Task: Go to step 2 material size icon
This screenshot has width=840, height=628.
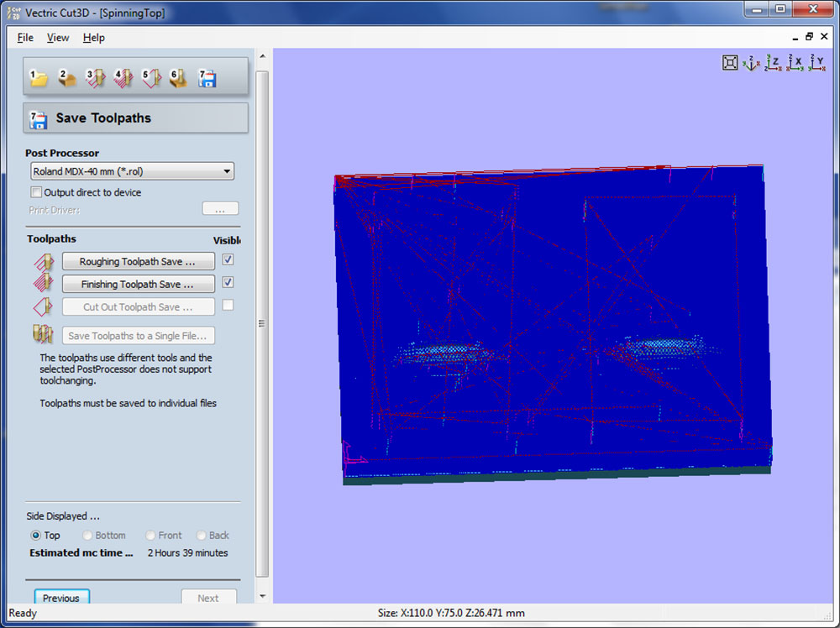Action: [67, 78]
